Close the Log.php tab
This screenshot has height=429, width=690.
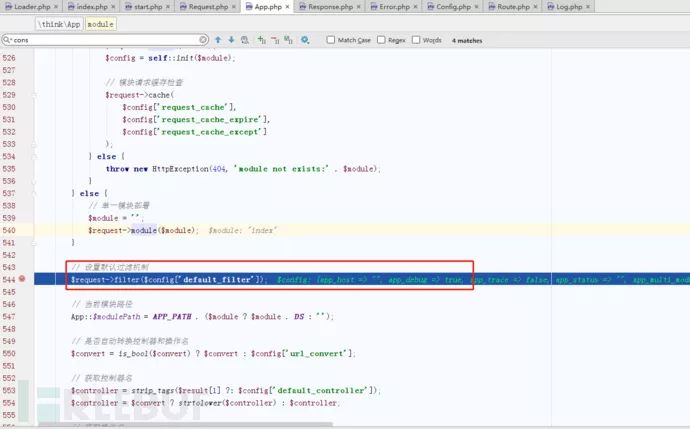(x=587, y=7)
